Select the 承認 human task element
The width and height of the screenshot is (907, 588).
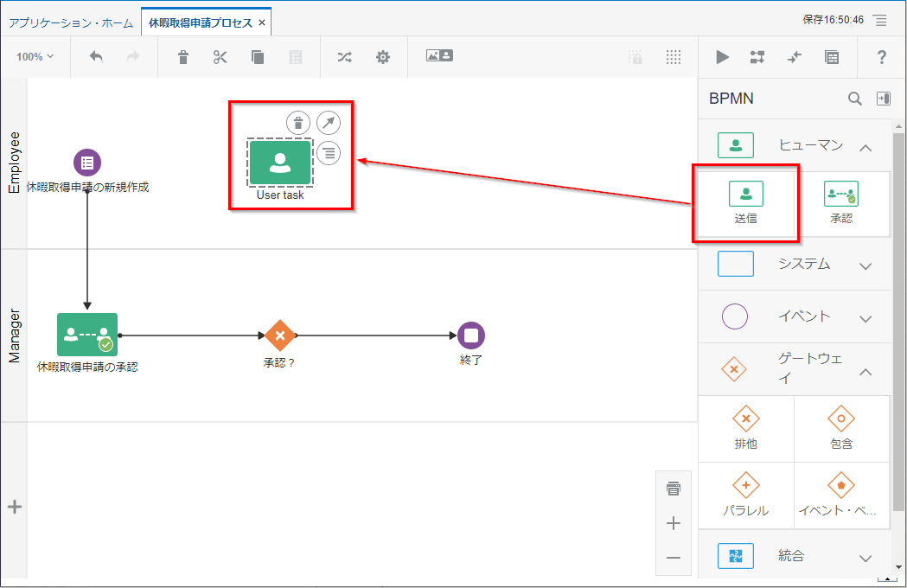(x=840, y=203)
